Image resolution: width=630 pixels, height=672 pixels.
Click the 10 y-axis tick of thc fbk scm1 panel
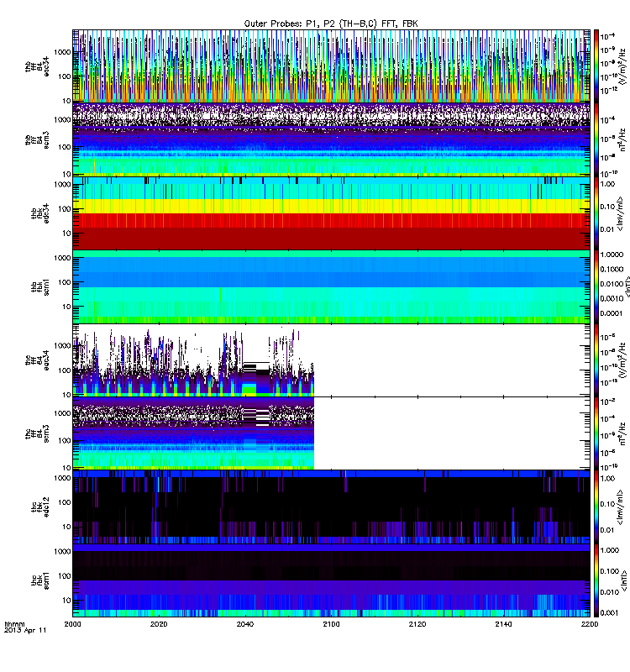tap(66, 601)
